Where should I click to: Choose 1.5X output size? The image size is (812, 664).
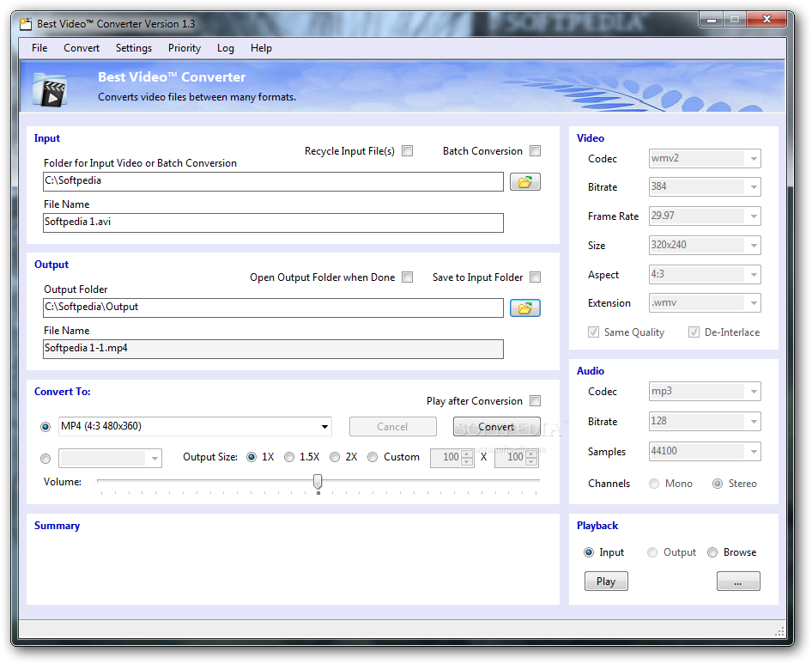click(289, 457)
